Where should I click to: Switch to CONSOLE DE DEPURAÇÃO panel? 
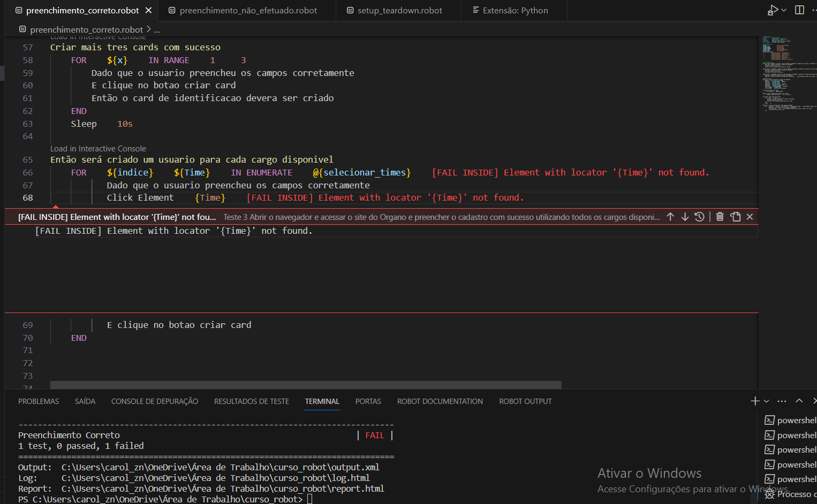pos(155,401)
